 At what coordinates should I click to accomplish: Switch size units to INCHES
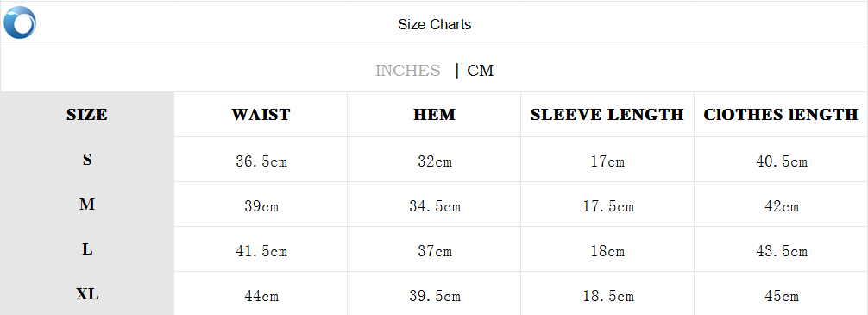click(407, 71)
